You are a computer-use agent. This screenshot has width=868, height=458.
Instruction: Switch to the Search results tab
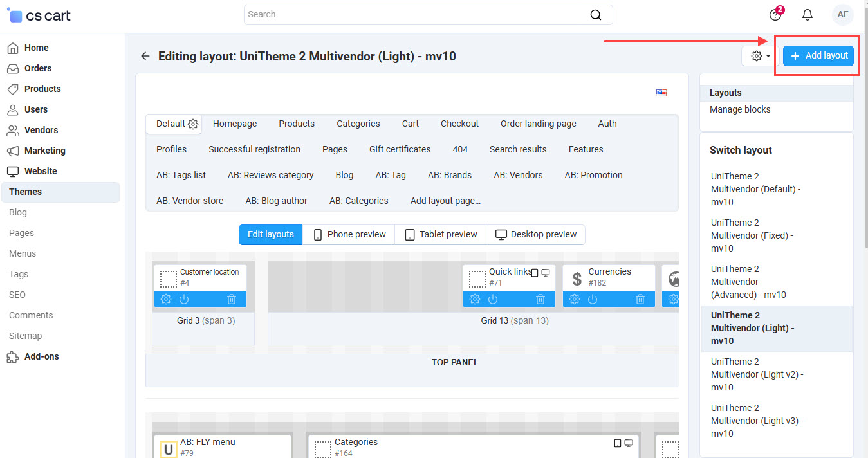point(518,149)
